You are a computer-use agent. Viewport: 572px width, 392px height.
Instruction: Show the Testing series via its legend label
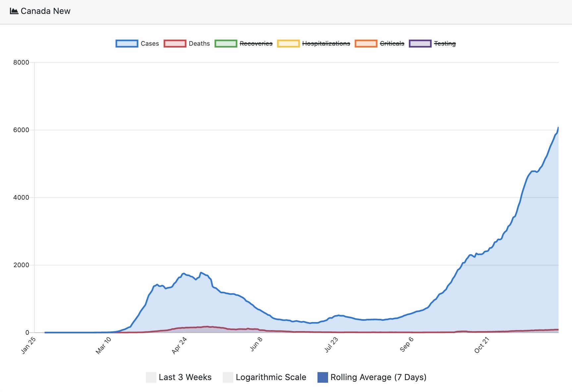click(445, 44)
